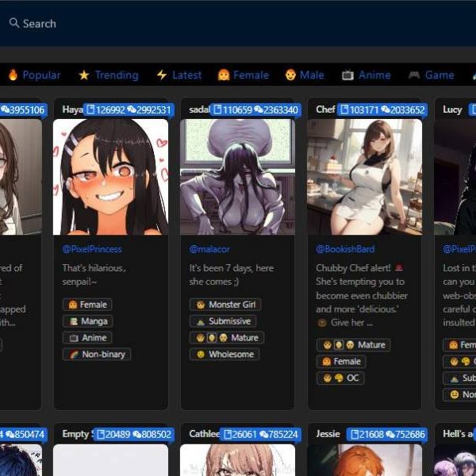The image size is (476, 476).
Task: Click the gamepad icon beside Game
Action: tap(414, 75)
